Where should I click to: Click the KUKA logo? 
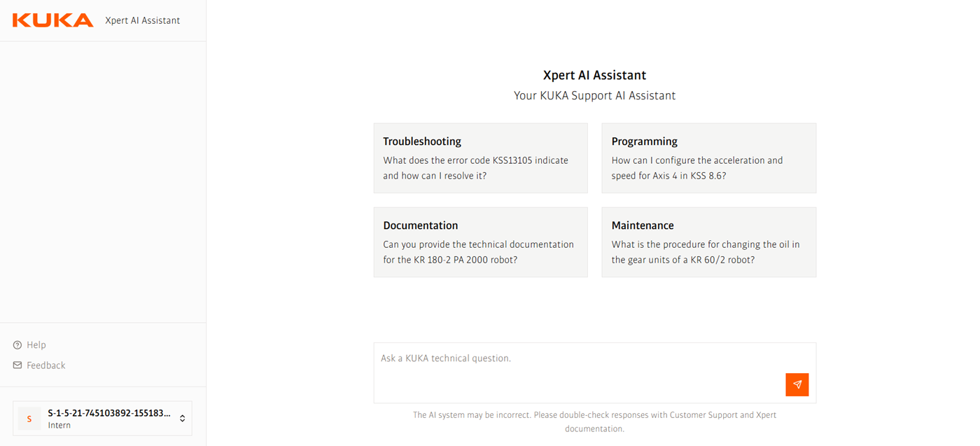(x=52, y=20)
